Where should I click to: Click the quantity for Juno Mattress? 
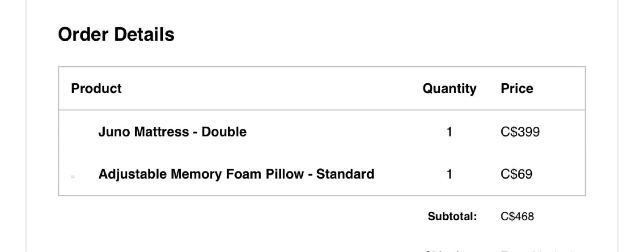pos(449,132)
